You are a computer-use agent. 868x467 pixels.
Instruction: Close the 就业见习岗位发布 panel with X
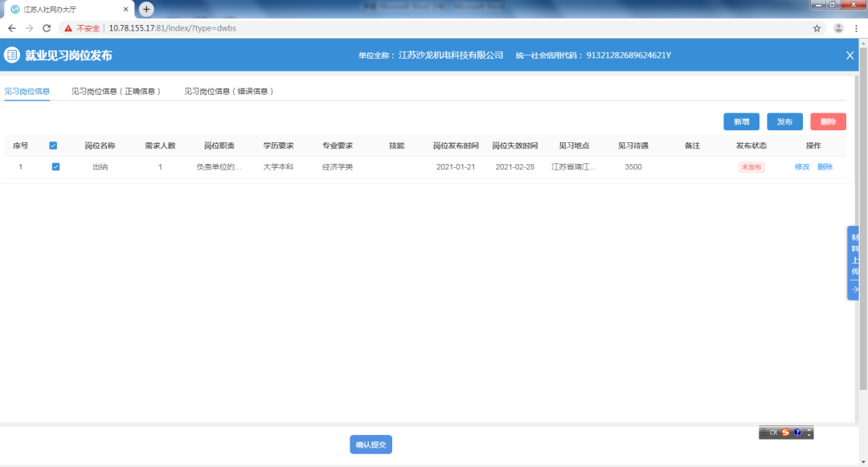pos(850,55)
